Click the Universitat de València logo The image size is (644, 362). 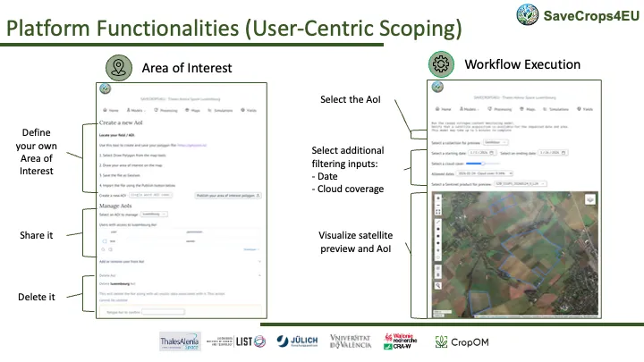pyautogui.click(x=351, y=341)
